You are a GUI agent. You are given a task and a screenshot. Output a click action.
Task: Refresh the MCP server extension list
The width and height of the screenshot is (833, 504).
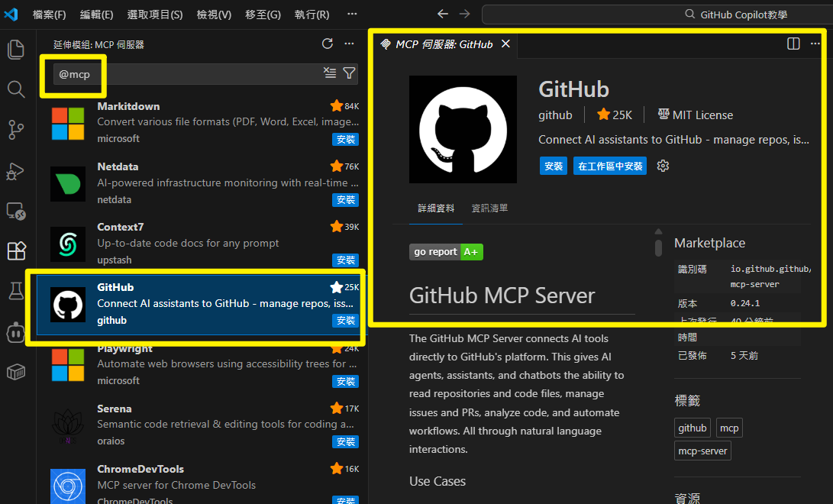coord(328,44)
